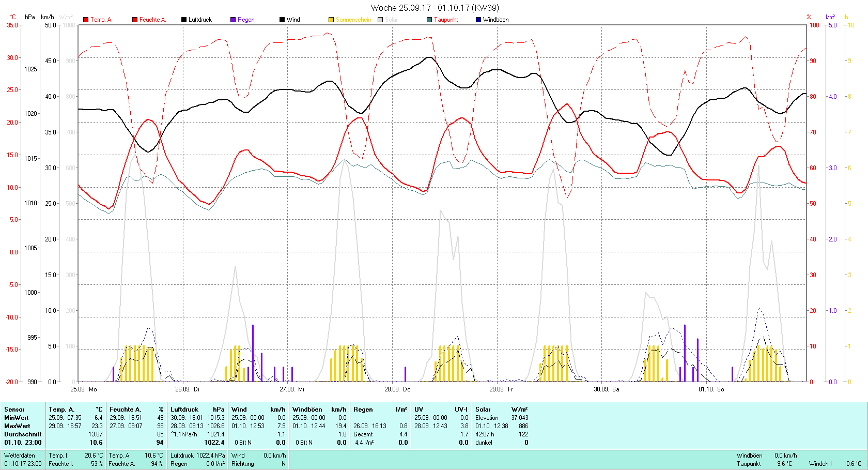Viewport: 868px width, 470px height.
Task: Click the 'Solar' table column header
Action: pos(483,410)
